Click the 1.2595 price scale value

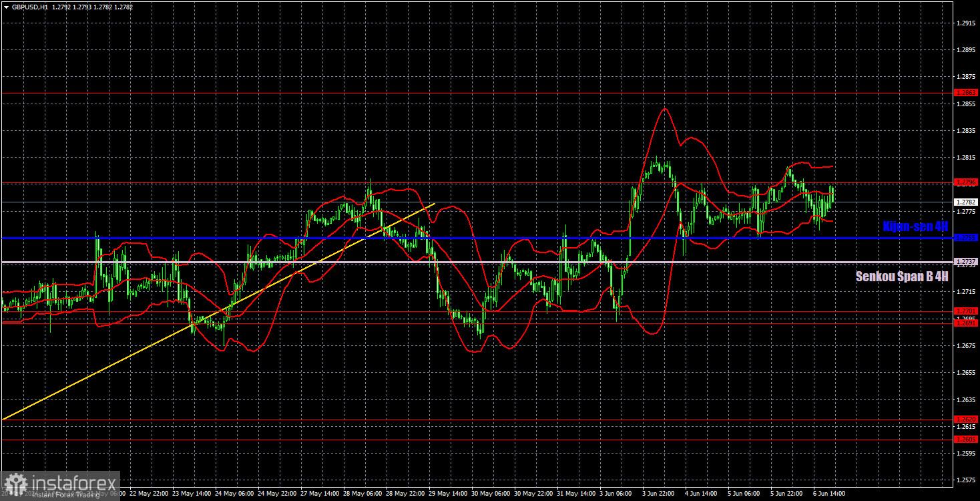click(x=966, y=453)
